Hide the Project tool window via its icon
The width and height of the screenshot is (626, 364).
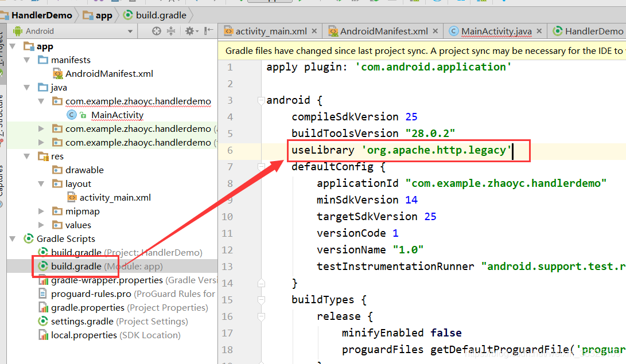pos(208,32)
